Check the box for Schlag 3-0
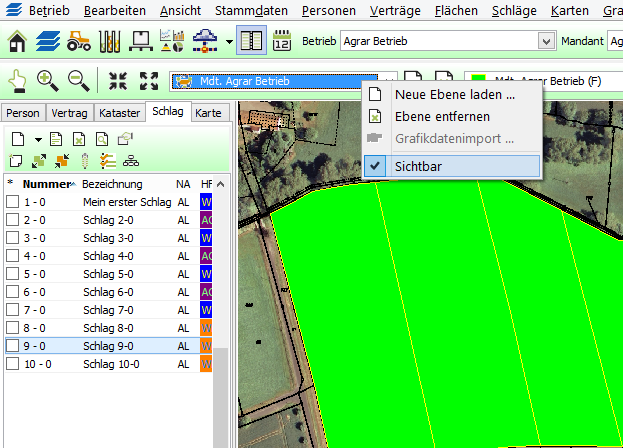The image size is (623, 448). [x=12, y=238]
